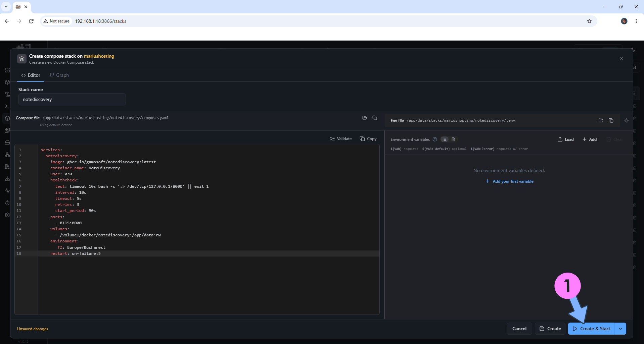Copy the compose YAML content

pos(368,139)
